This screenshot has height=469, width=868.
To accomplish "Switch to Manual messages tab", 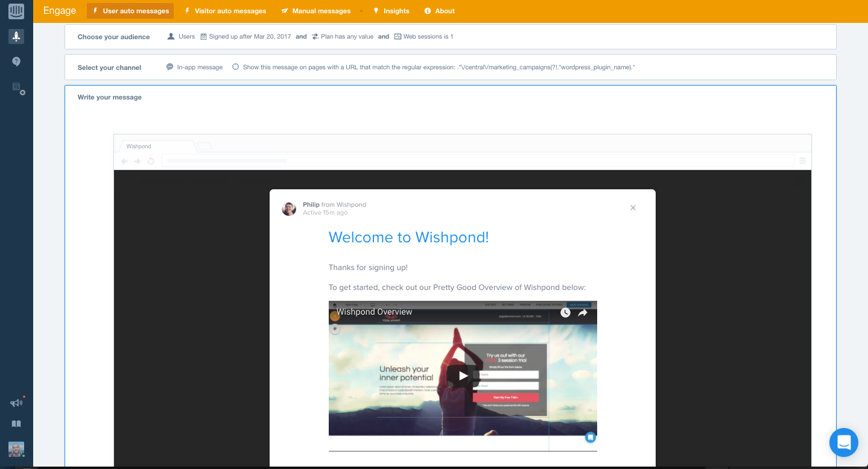I will 315,11.
